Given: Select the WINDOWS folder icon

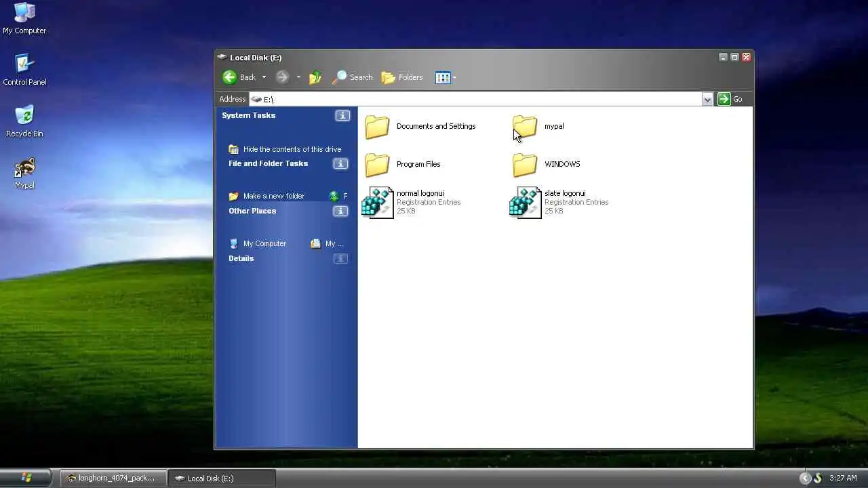Looking at the screenshot, I should 525,164.
